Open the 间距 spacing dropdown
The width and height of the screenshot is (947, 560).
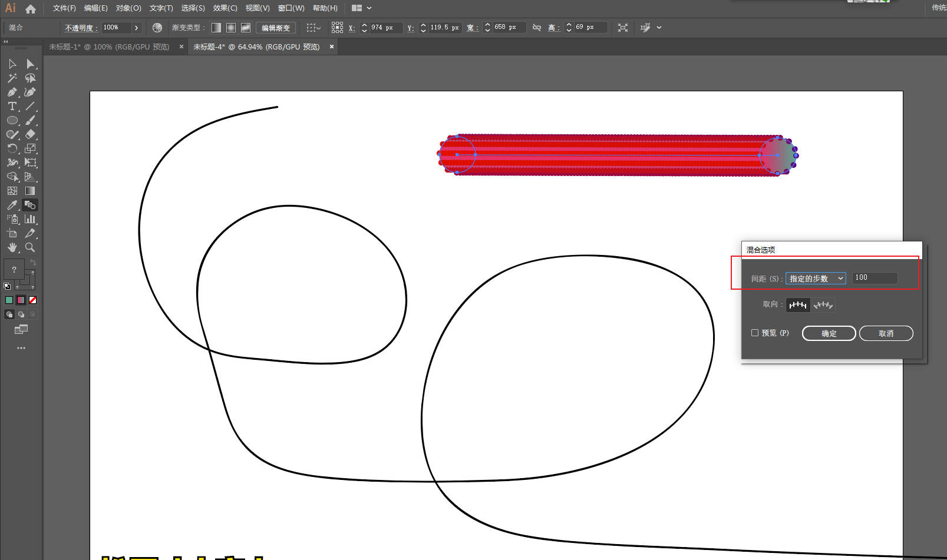pos(816,279)
